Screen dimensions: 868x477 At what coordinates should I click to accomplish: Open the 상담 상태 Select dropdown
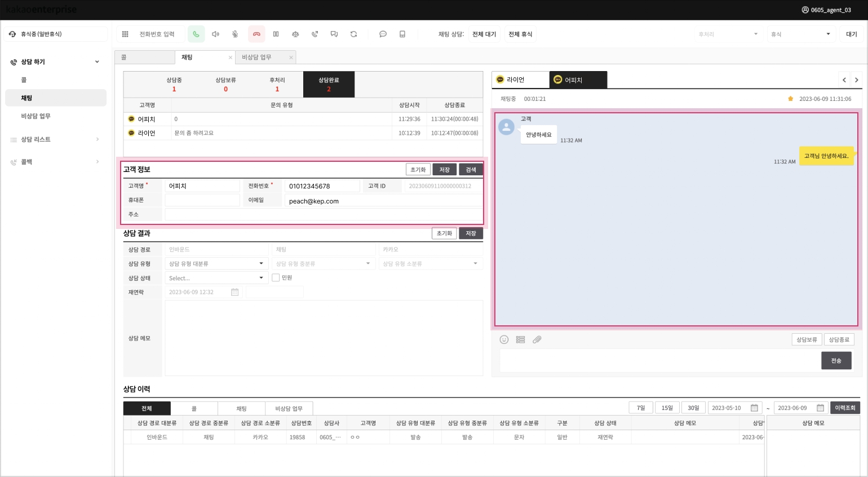coord(216,278)
